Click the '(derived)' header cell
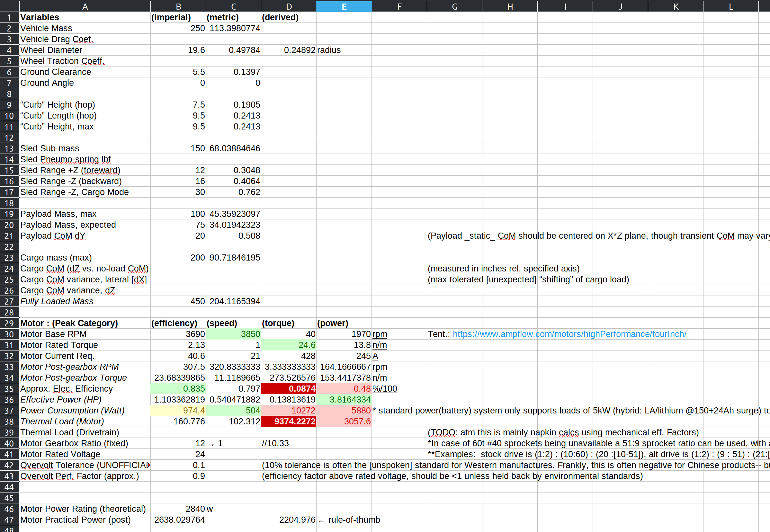The height and width of the screenshot is (532, 770). tap(289, 17)
